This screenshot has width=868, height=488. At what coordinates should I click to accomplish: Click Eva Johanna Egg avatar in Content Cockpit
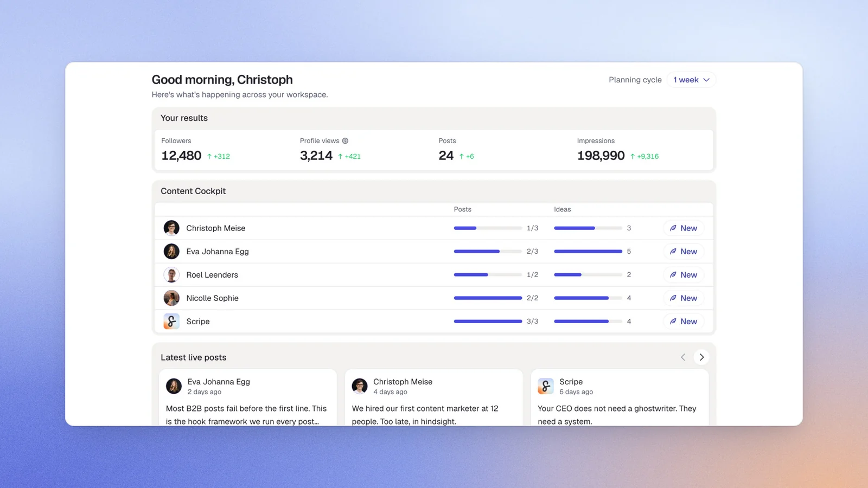click(x=171, y=252)
